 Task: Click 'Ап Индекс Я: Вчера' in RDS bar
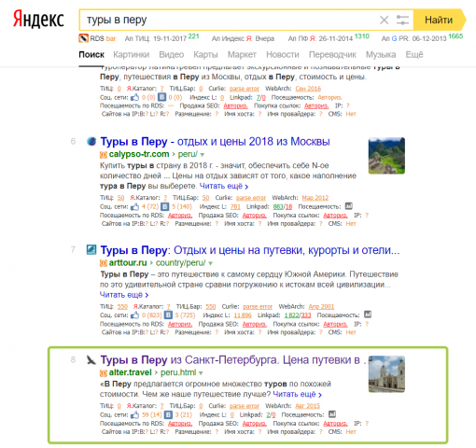[x=243, y=38]
